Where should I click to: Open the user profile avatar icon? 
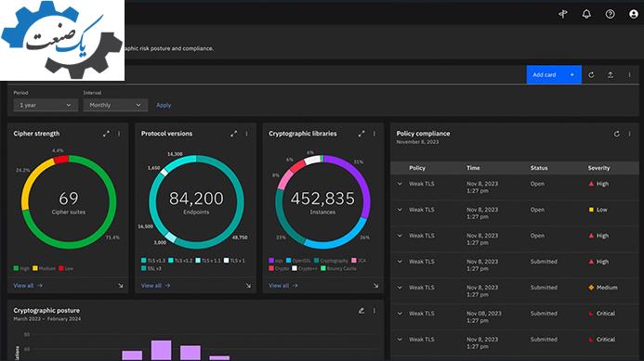pyautogui.click(x=634, y=14)
